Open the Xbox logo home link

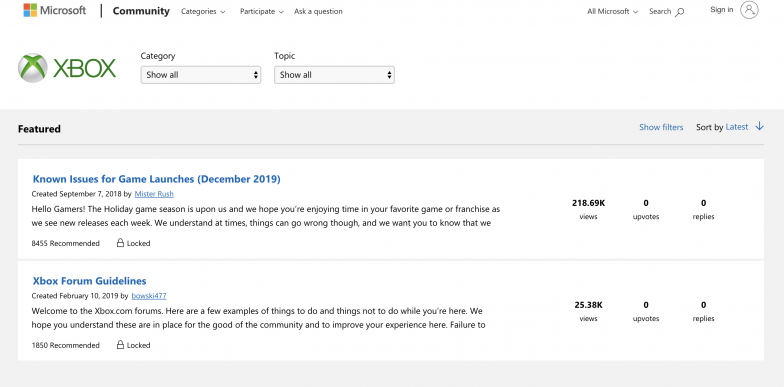coord(67,68)
